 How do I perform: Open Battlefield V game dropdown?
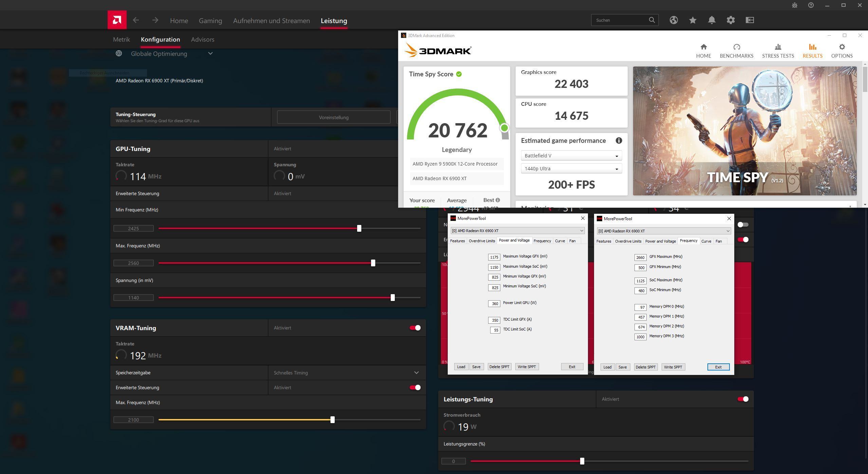coord(571,156)
